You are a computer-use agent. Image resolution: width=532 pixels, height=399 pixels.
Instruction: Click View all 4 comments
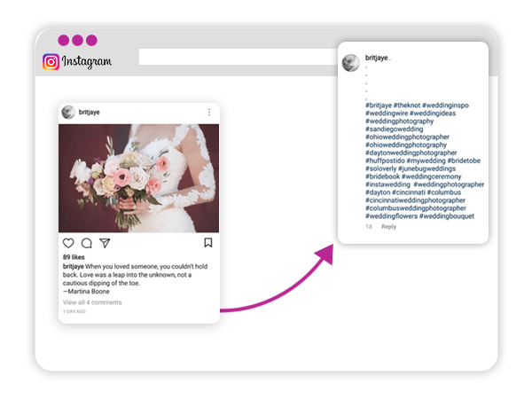(x=92, y=302)
